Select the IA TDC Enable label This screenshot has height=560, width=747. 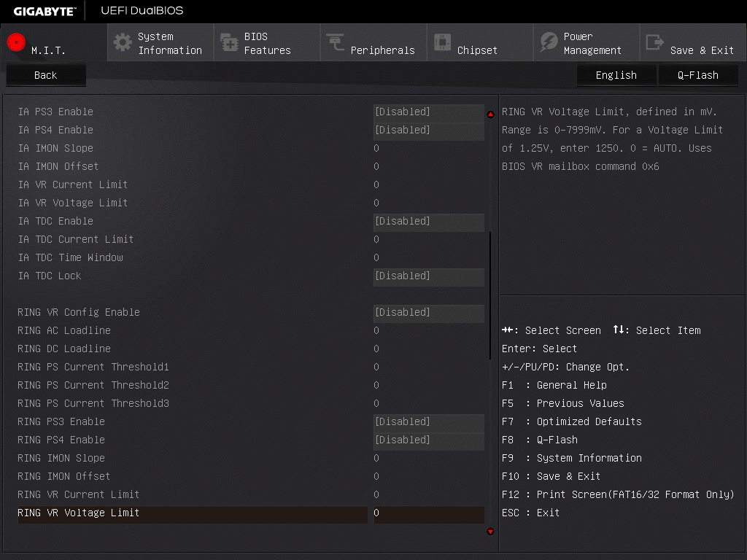[x=55, y=222]
